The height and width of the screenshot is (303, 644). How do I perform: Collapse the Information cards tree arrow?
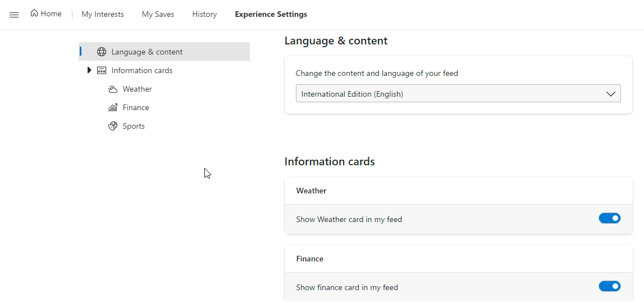tap(89, 70)
